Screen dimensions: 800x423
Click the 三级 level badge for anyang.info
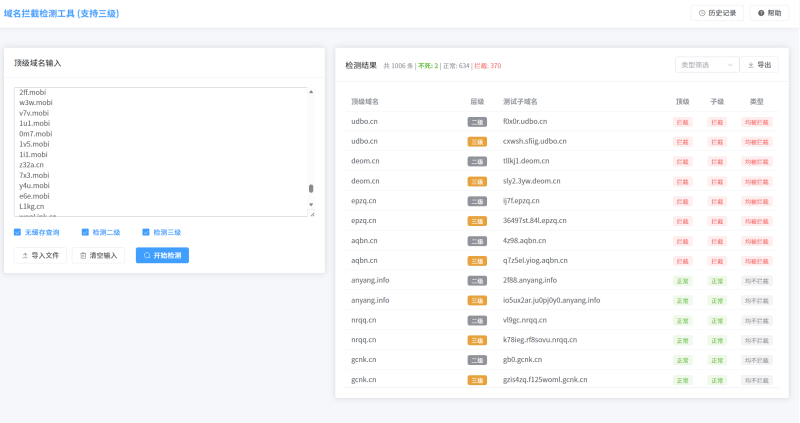[477, 300]
